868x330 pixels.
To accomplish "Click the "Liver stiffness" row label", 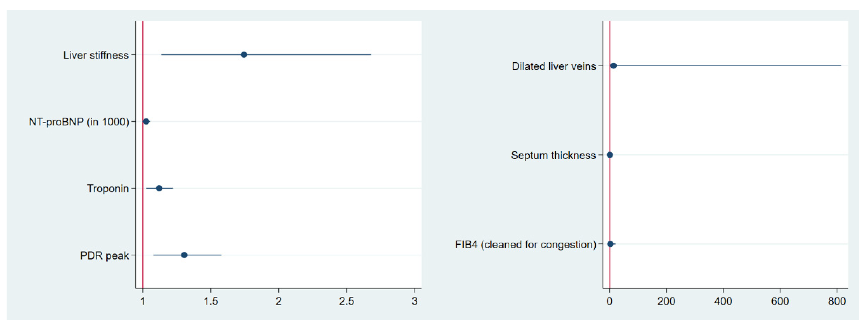I will 96,55.
